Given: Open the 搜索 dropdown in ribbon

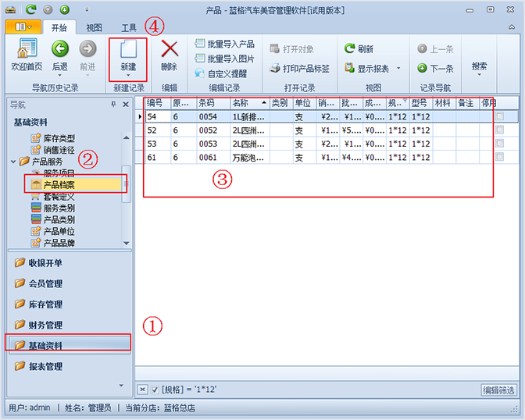Looking at the screenshot, I should (x=479, y=69).
